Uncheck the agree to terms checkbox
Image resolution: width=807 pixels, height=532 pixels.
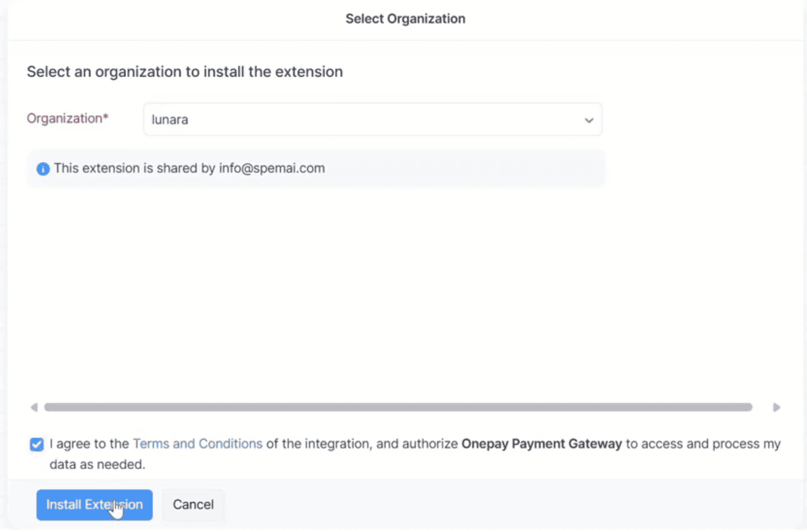[x=37, y=444]
